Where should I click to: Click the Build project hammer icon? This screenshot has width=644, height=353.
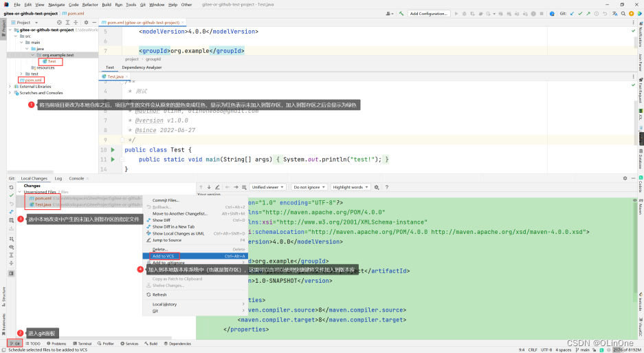401,14
